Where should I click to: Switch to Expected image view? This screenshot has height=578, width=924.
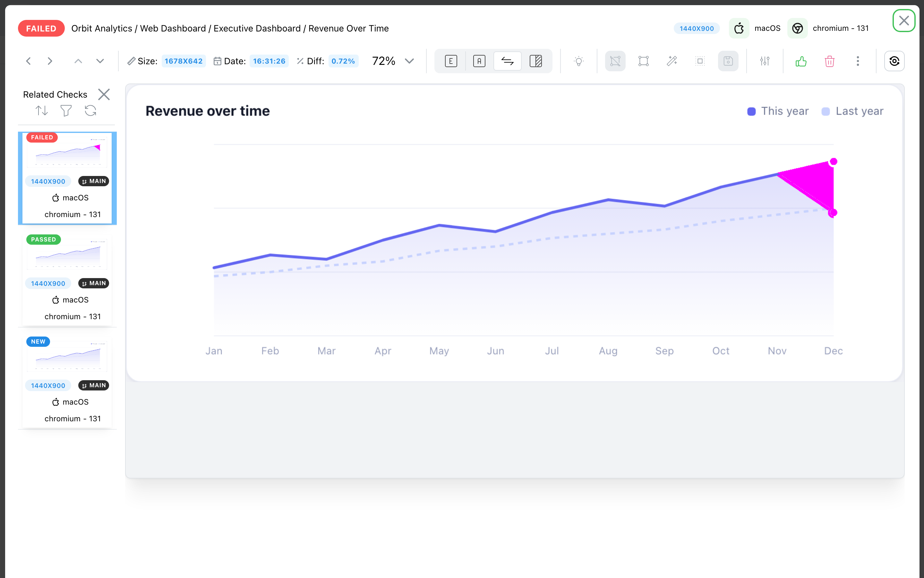click(x=451, y=61)
